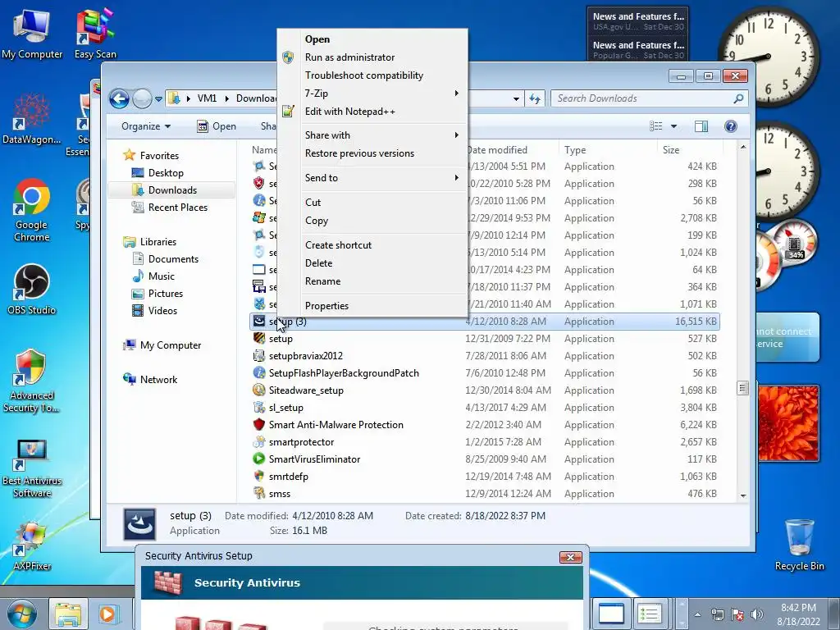840x630 pixels.
Task: Launch the DataWagon desktop shortcut
Action: [x=32, y=119]
